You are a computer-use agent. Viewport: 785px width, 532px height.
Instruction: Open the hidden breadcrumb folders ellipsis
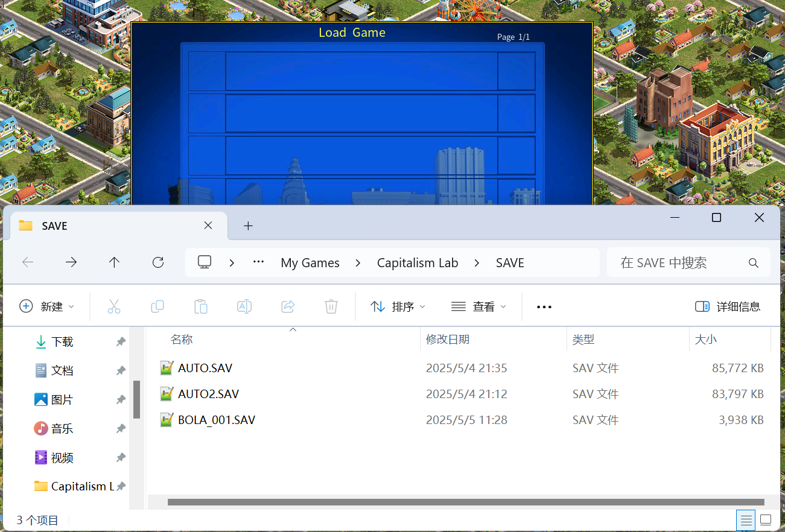[x=259, y=262]
